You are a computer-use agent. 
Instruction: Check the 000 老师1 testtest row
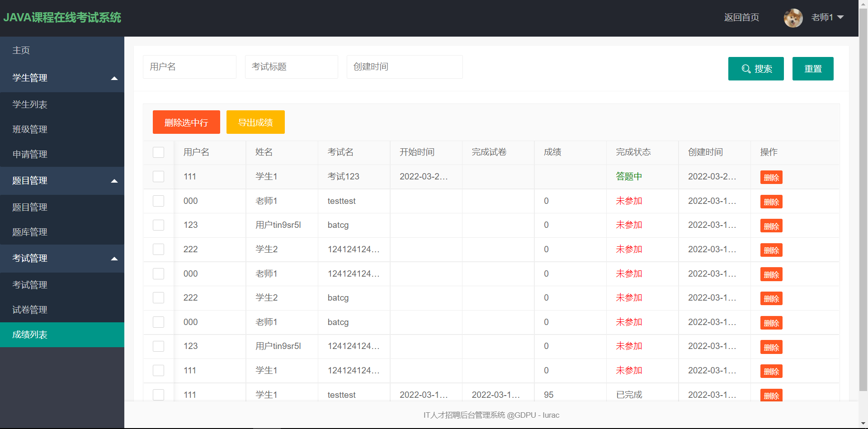pos(158,201)
